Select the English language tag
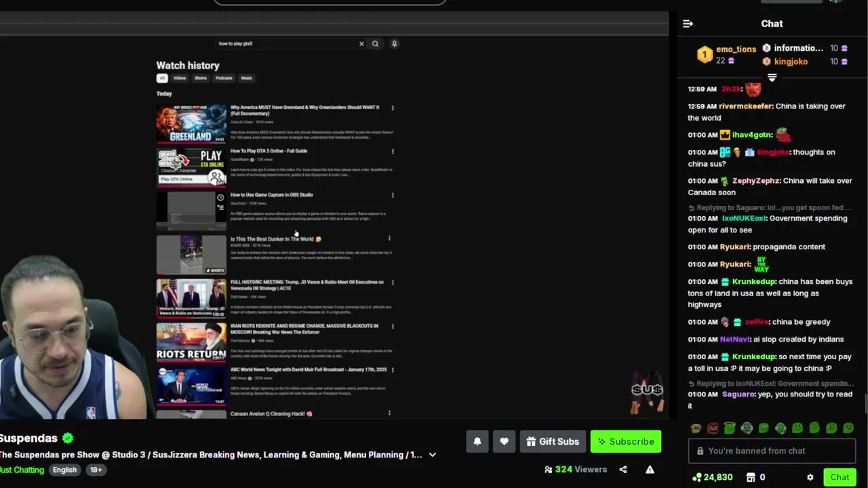868x488 pixels. [65, 470]
